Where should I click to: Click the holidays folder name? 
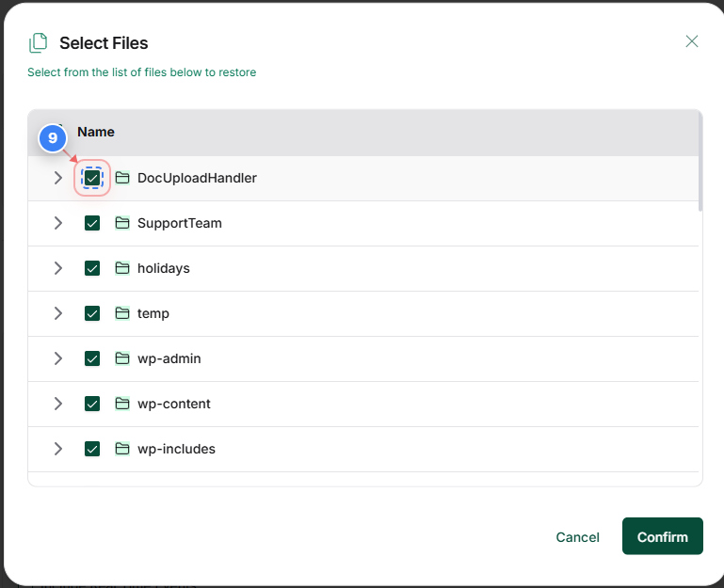(164, 269)
